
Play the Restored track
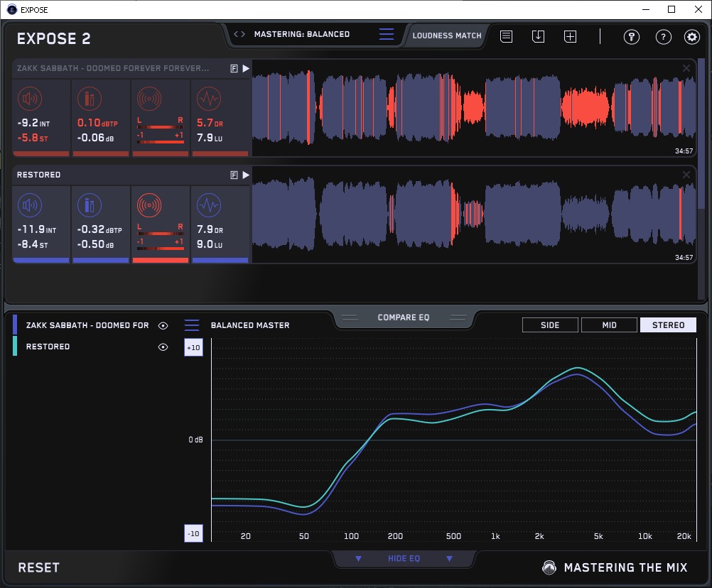pos(246,175)
